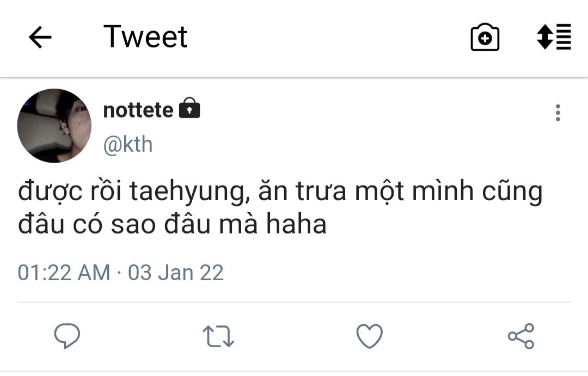The width and height of the screenshot is (588, 376).
Task: Like the tweet with the heart icon
Action: coord(369,336)
